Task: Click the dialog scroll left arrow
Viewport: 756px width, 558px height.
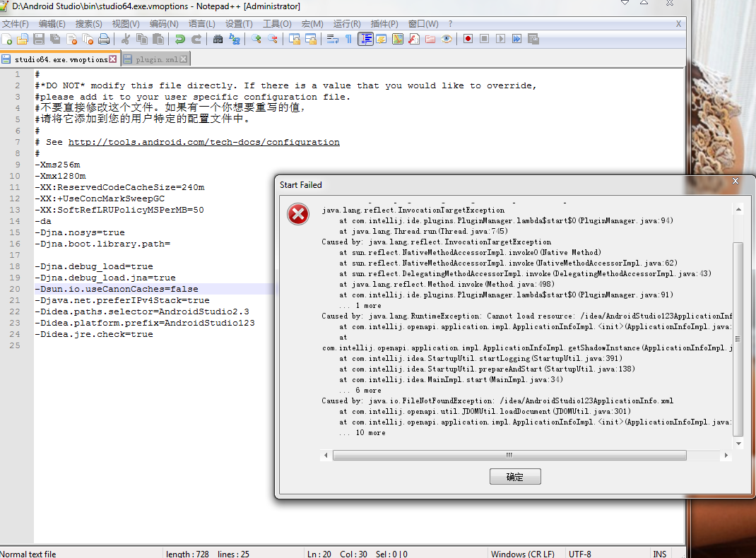Action: click(326, 456)
